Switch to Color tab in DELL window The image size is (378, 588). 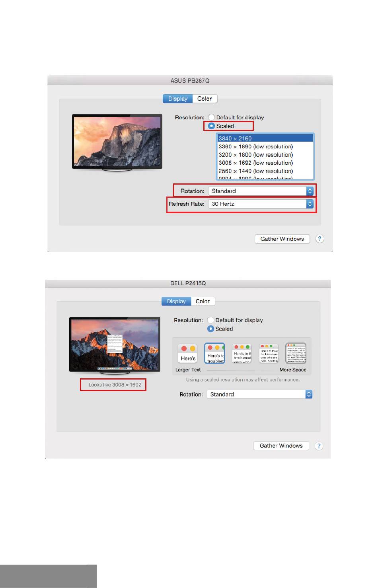coord(203,301)
